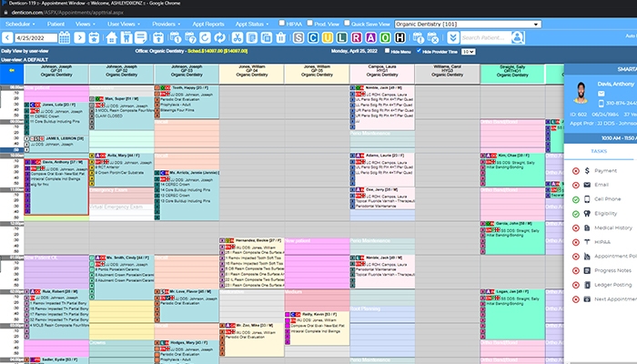
Task: Click the Medical History document icon
Action: (x=587, y=227)
